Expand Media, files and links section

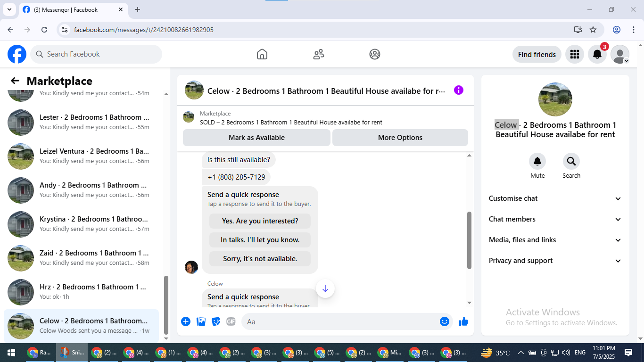click(555, 240)
